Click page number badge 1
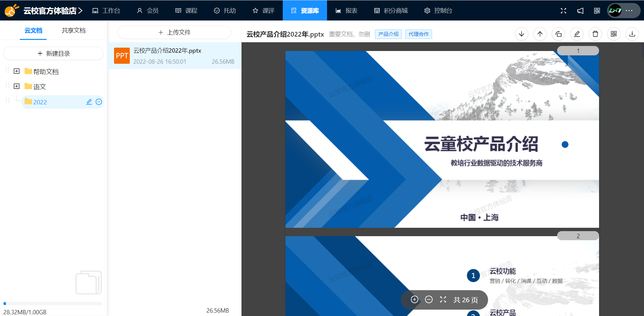Viewport: 644px width, 316px height. coord(578,51)
